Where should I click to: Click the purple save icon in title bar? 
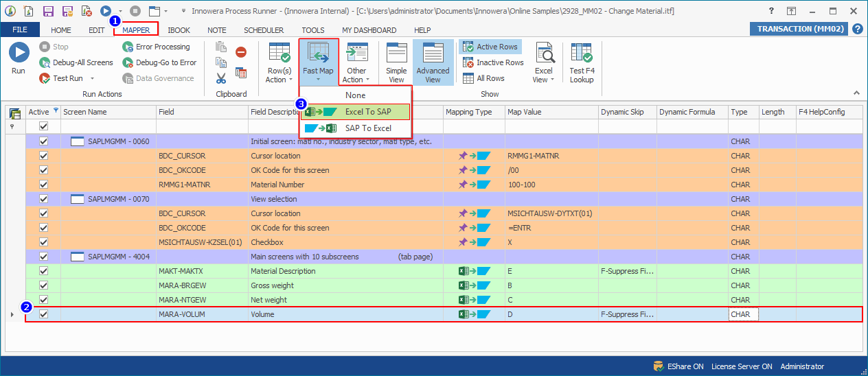coord(48,11)
